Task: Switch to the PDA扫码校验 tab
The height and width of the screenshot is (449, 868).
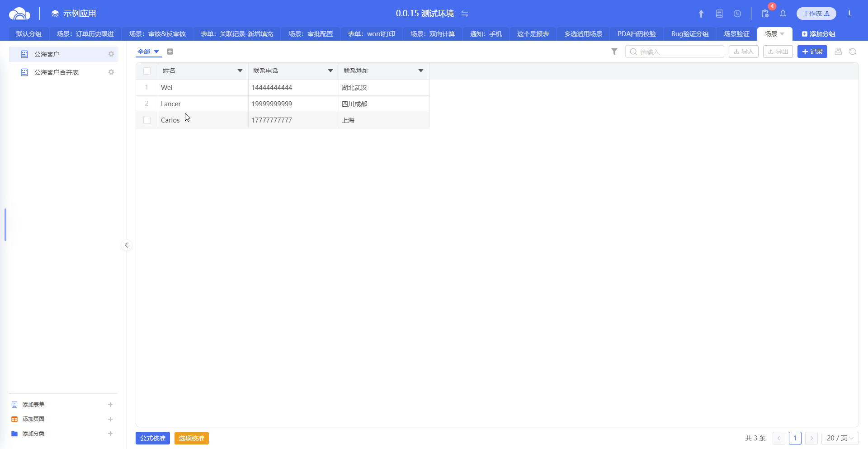Action: tap(636, 34)
